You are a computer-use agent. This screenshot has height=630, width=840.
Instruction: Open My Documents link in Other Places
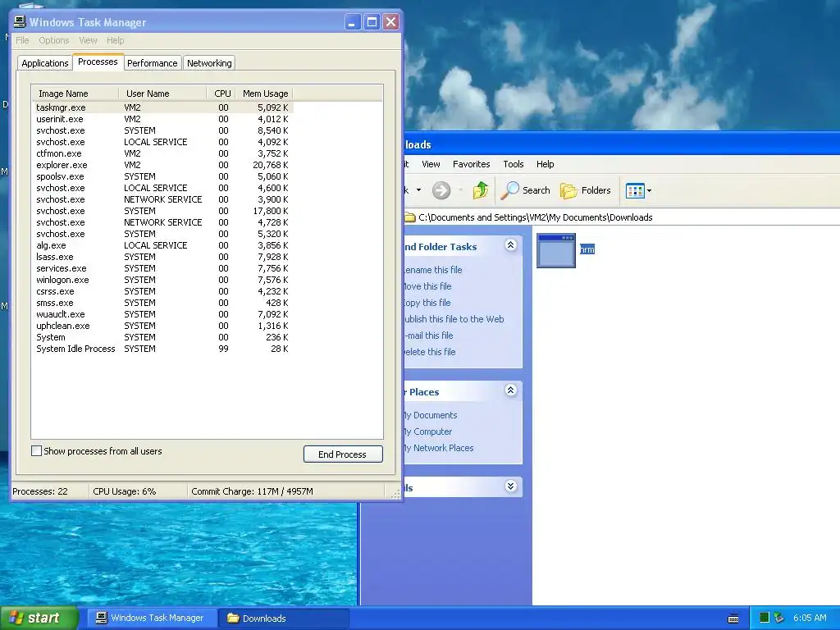[431, 415]
